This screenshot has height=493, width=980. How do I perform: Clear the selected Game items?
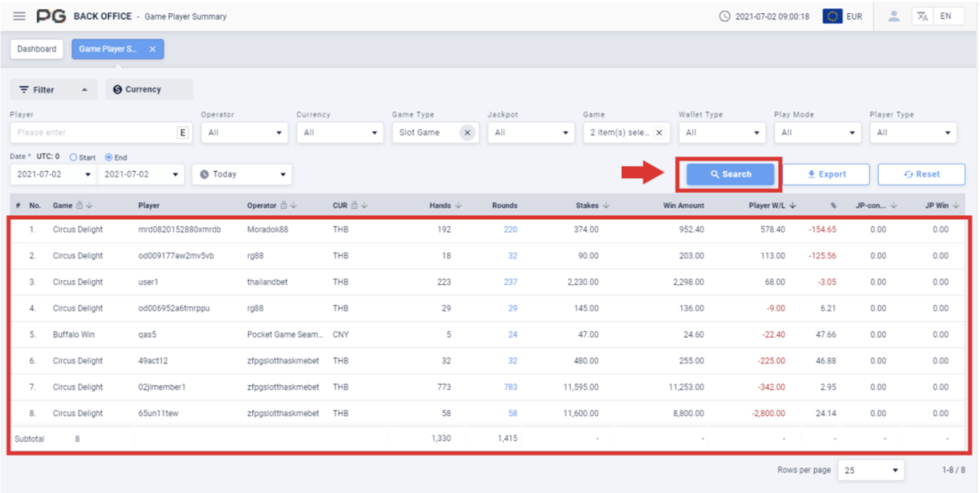(x=659, y=132)
